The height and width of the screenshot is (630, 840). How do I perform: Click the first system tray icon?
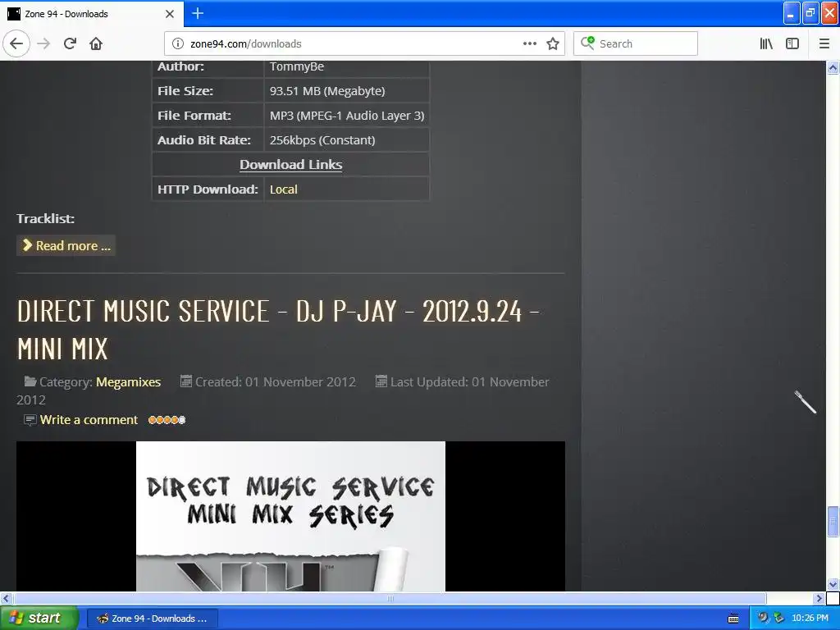(763, 618)
